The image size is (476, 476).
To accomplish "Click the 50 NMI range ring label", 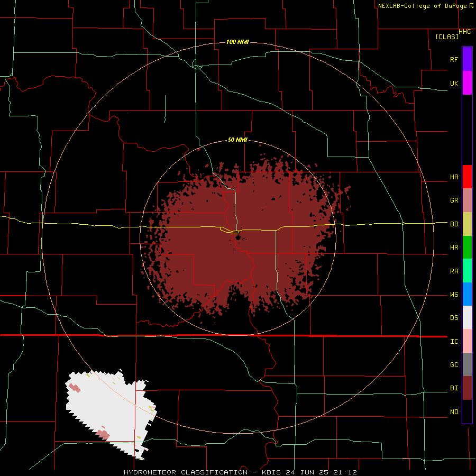I will 237,140.
